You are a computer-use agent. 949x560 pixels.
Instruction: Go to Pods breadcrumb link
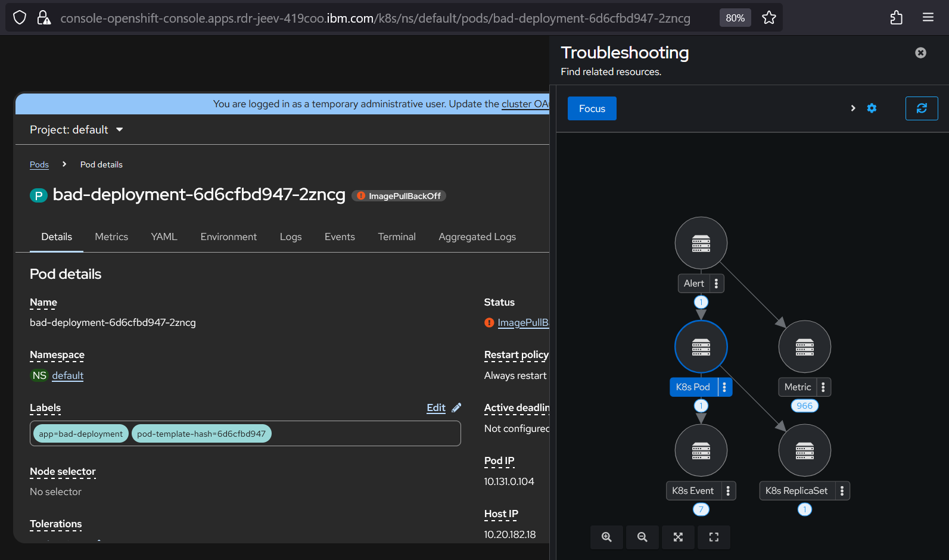click(39, 164)
